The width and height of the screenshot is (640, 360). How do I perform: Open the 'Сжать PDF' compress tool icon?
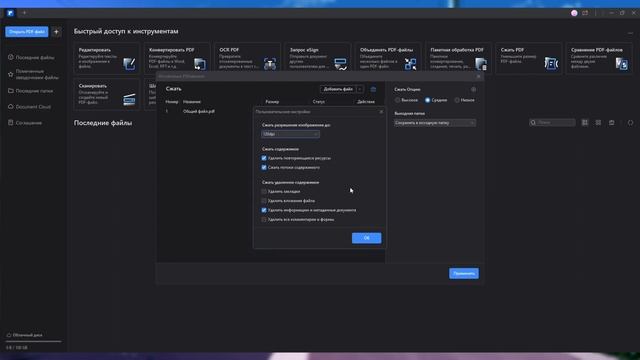(x=551, y=64)
